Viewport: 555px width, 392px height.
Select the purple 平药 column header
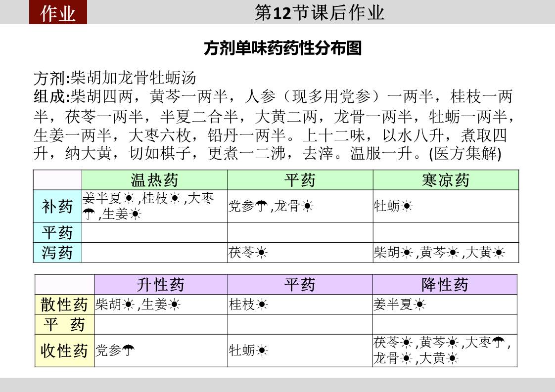[x=300, y=284]
